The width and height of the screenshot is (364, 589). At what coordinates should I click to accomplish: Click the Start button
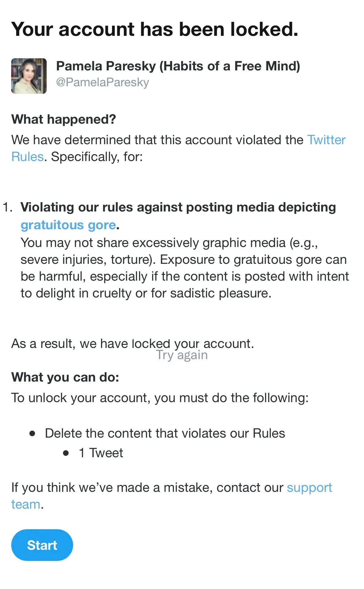pyautogui.click(x=42, y=545)
